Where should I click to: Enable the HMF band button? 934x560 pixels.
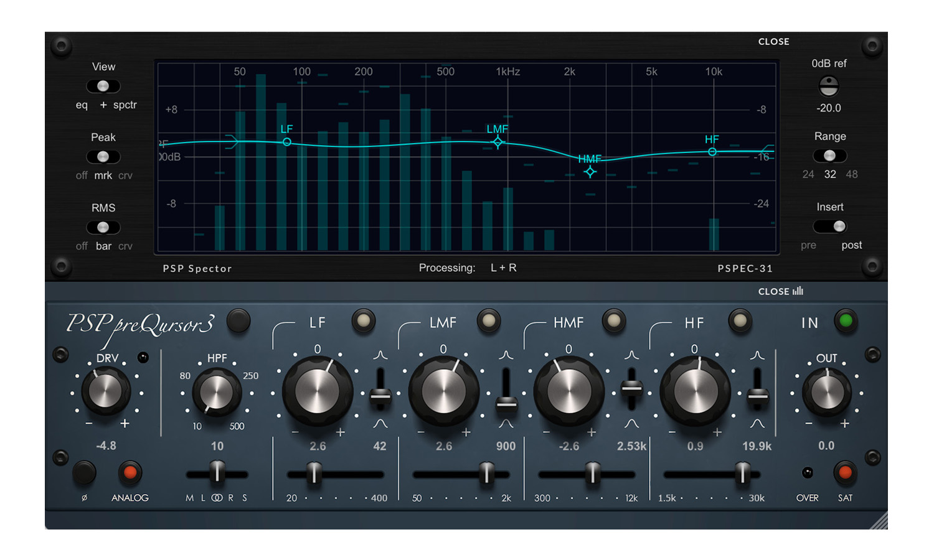coord(614,321)
